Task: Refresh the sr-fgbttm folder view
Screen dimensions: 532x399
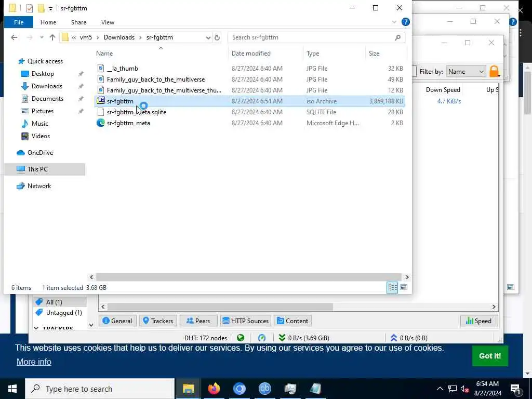Action: click(217, 37)
